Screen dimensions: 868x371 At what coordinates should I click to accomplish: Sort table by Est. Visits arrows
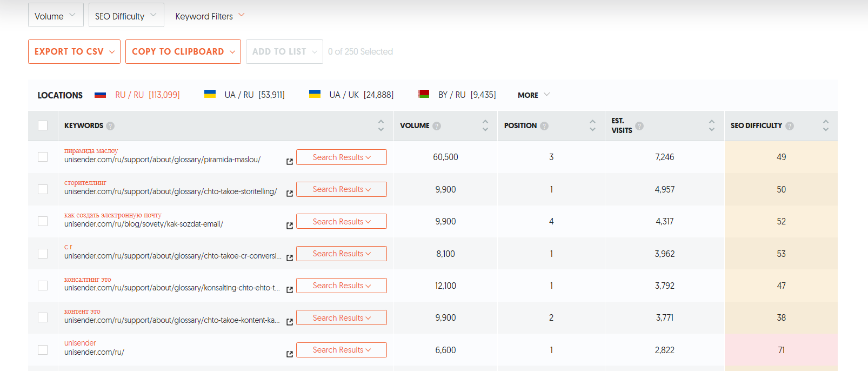pos(712,125)
